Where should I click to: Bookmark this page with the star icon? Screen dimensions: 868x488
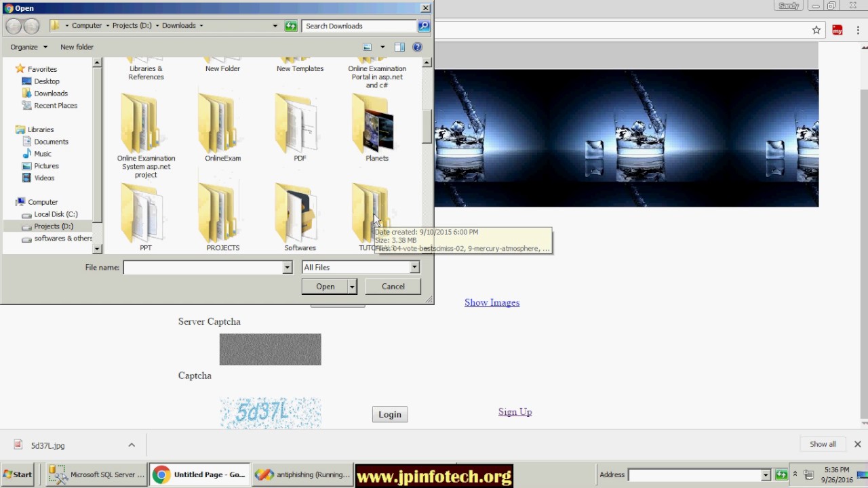point(816,30)
